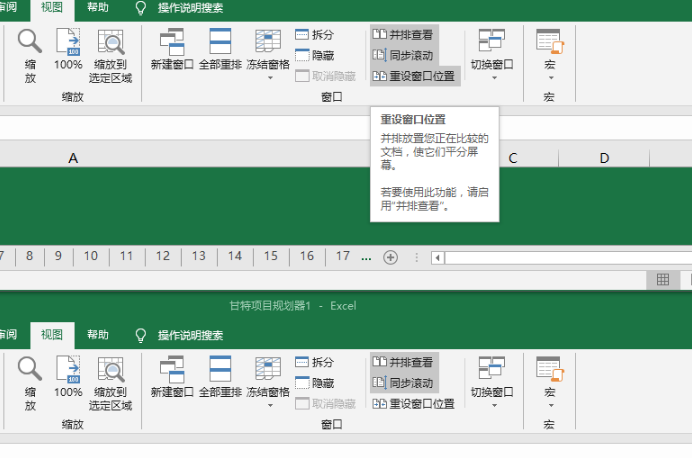The image size is (692, 458).
Task: Open sheet tab 13
Action: click(199, 256)
